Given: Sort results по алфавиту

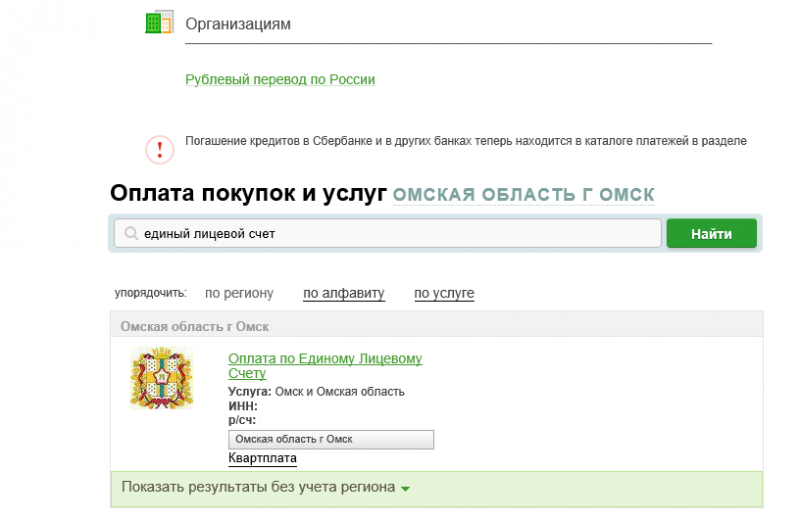Looking at the screenshot, I should coord(344,293).
